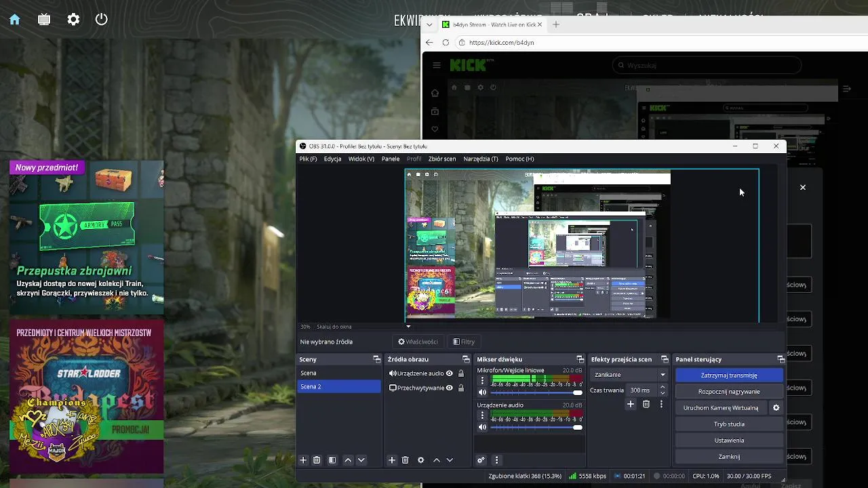868x488 pixels.
Task: Undock the Sceny panel
Action: pyautogui.click(x=377, y=359)
